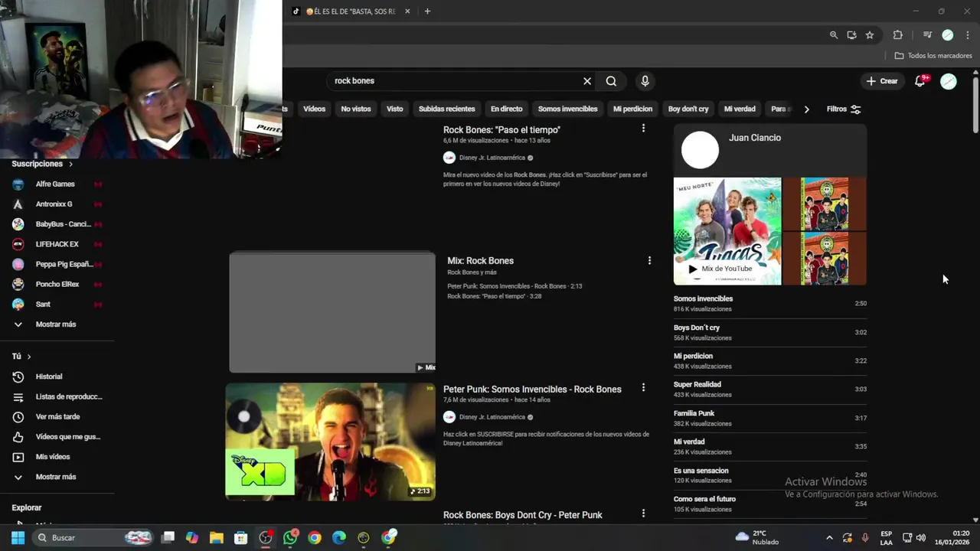Start voice search with the microphone icon
The image size is (980, 551).
pyautogui.click(x=645, y=81)
